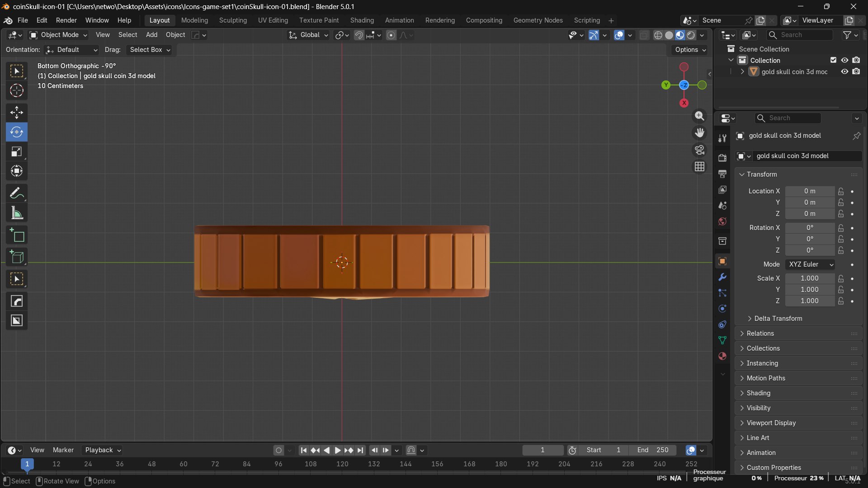868x488 pixels.
Task: Click the End frame field 250
Action: click(x=652, y=450)
